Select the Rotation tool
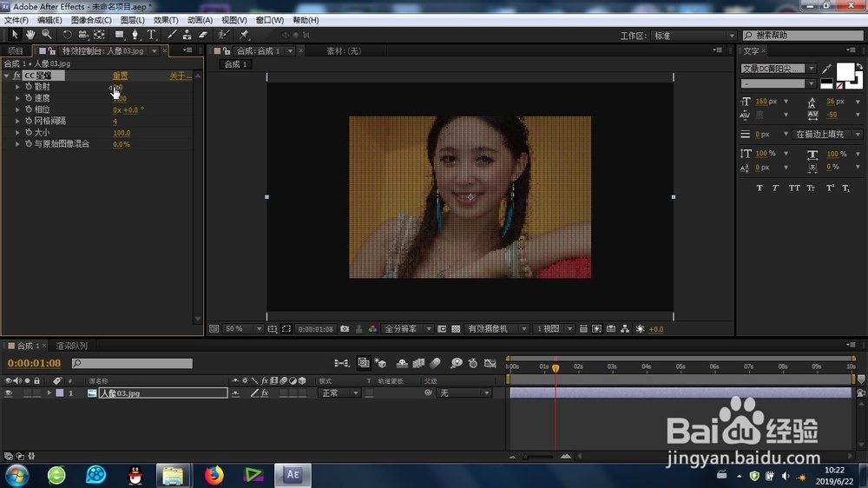Viewport: 868px width, 488px height. point(67,35)
